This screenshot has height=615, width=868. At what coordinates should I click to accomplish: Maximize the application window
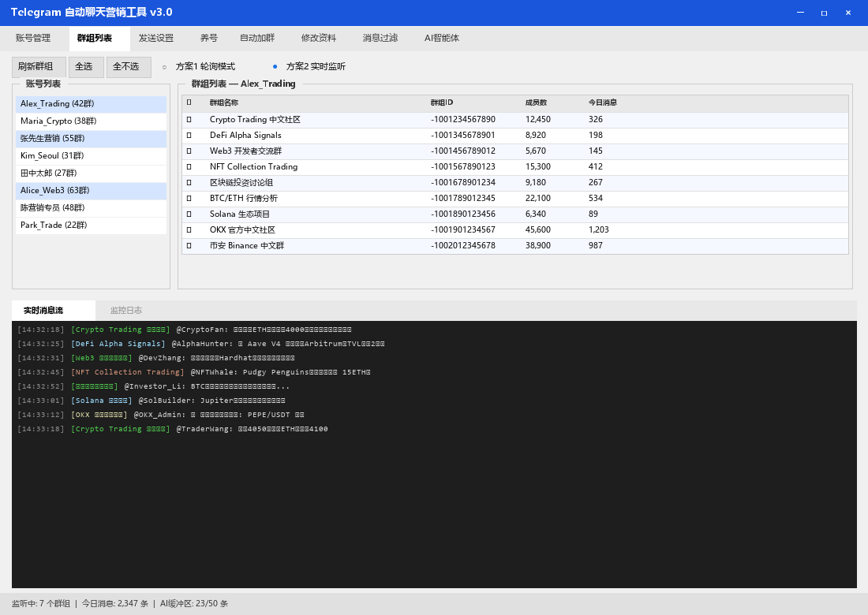point(824,13)
